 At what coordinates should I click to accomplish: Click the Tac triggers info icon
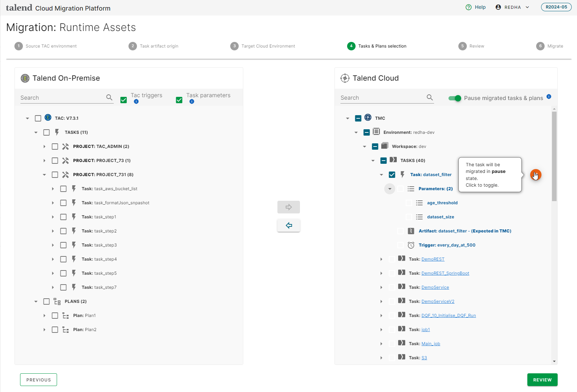coord(136,101)
